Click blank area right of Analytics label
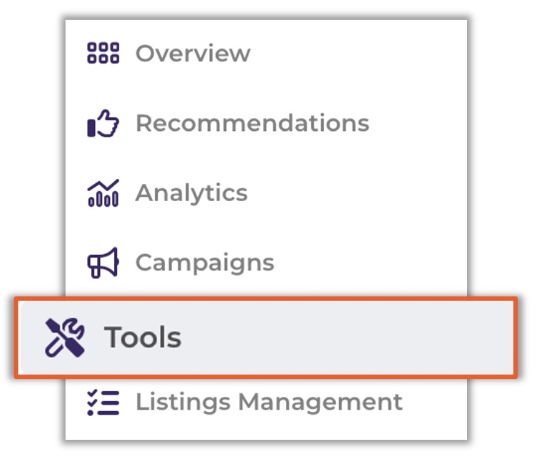 [x=355, y=193]
